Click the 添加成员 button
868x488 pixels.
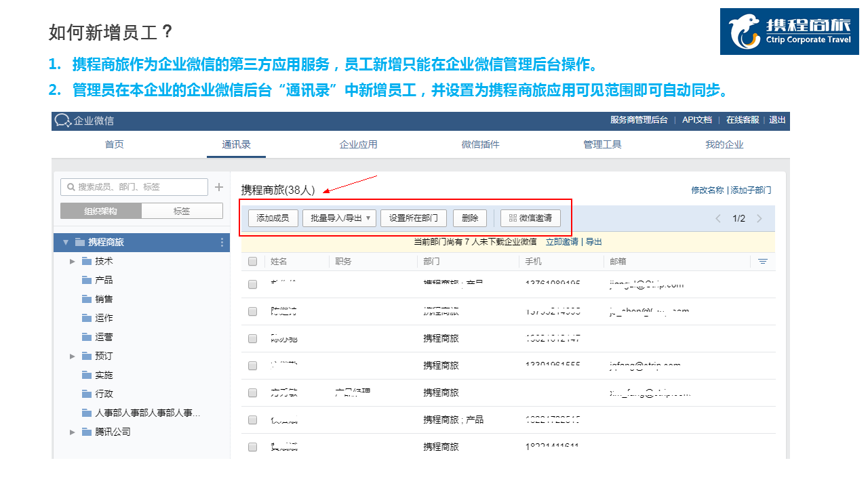click(273, 218)
